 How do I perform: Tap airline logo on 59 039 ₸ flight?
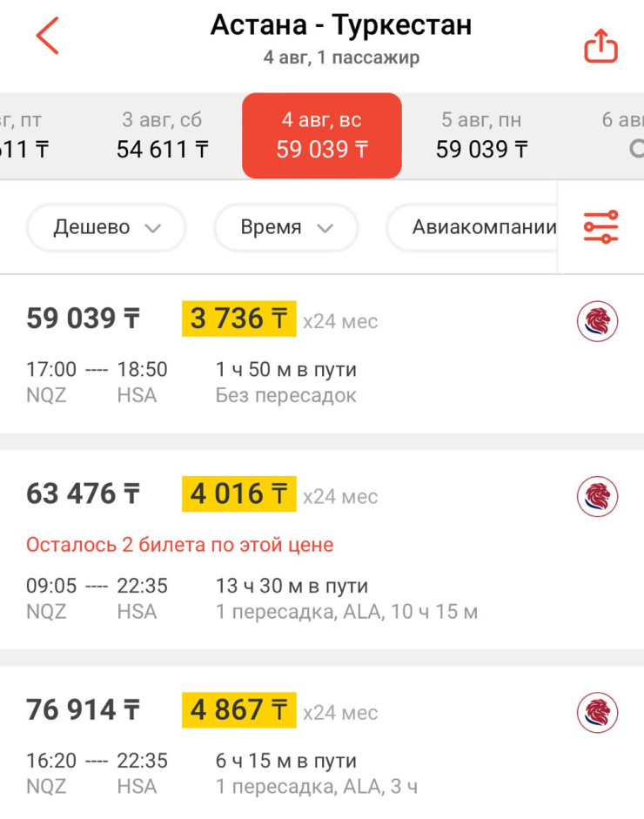[x=597, y=322]
